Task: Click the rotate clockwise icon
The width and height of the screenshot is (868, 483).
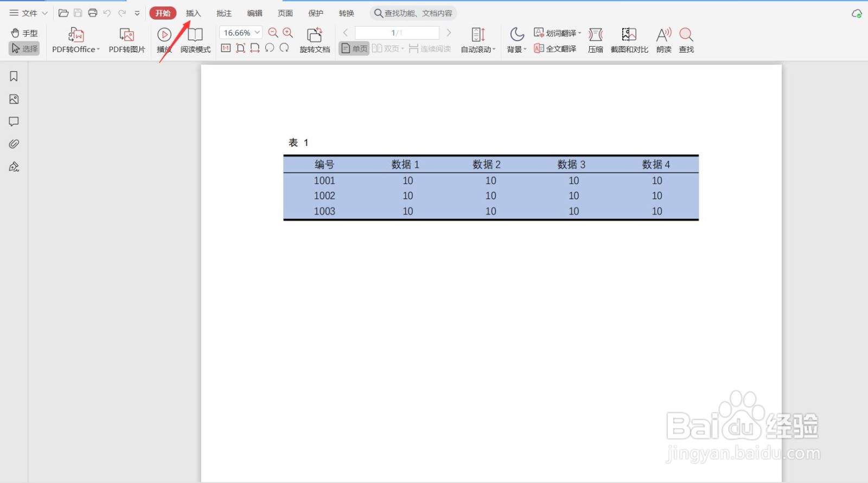Action: 284,48
